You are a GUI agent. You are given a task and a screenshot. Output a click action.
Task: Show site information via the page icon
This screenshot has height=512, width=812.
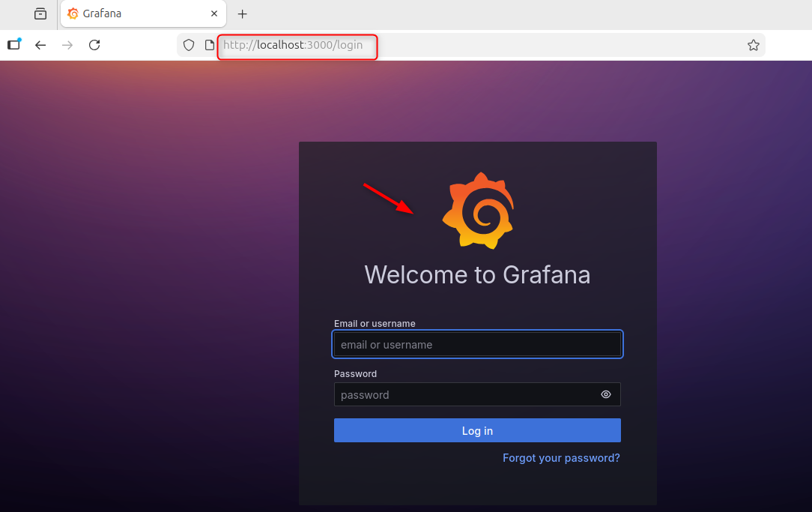coord(210,45)
